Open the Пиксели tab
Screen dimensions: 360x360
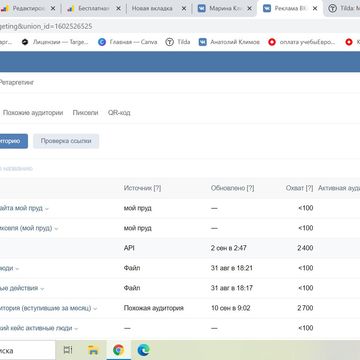click(x=85, y=113)
